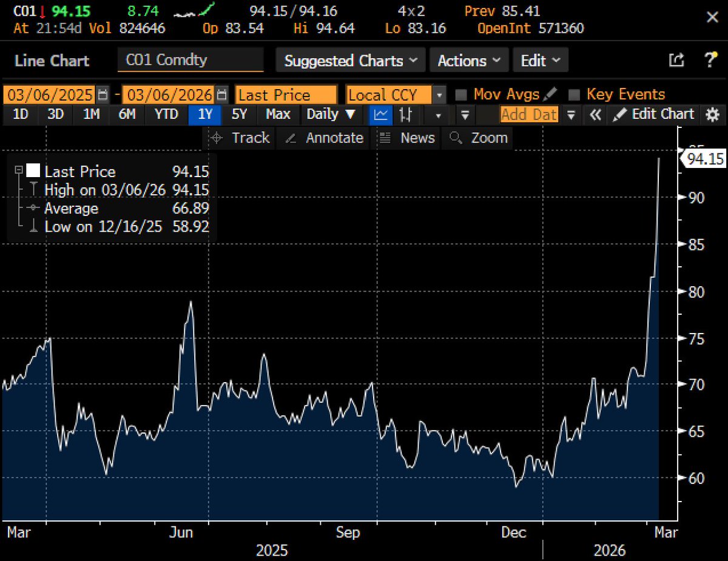Click the 8.74 price change value
The width and height of the screenshot is (728, 561).
[143, 12]
